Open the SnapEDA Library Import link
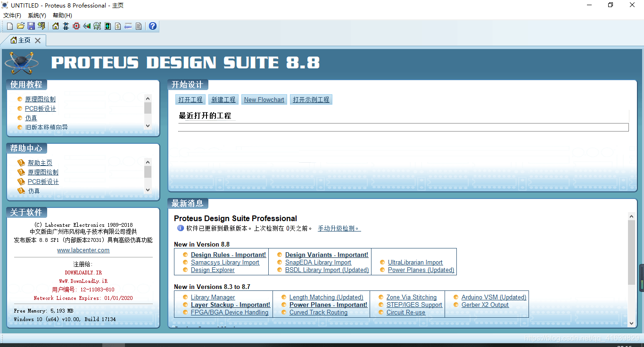Screen dimensions: 644x347 (318, 263)
